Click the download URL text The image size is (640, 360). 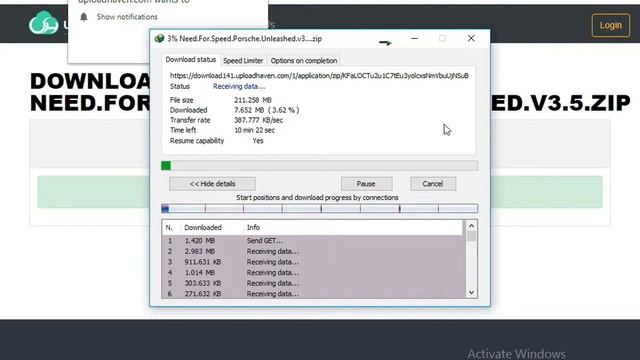pyautogui.click(x=319, y=76)
